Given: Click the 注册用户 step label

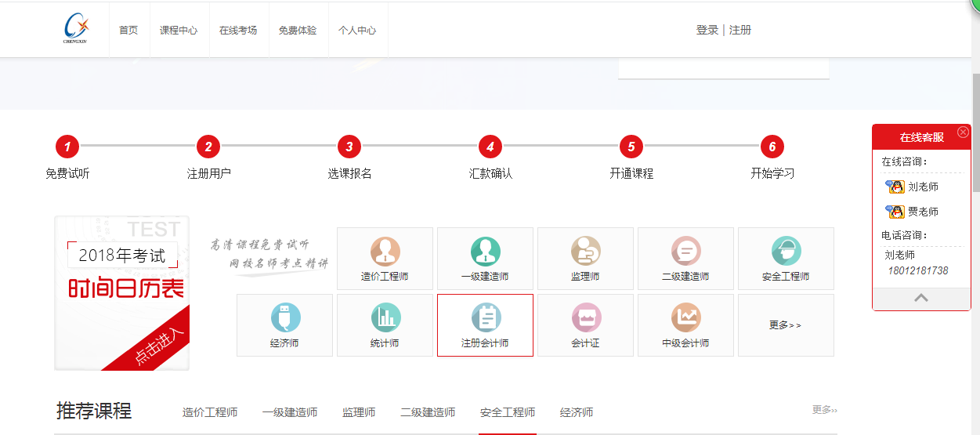Looking at the screenshot, I should point(208,173).
